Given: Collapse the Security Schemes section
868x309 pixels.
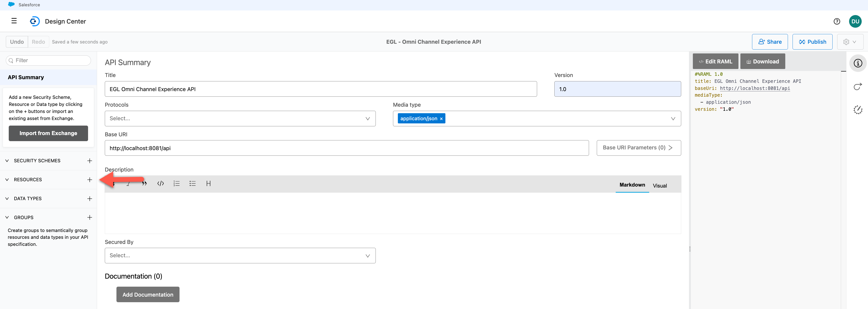Looking at the screenshot, I should pyautogui.click(x=7, y=161).
